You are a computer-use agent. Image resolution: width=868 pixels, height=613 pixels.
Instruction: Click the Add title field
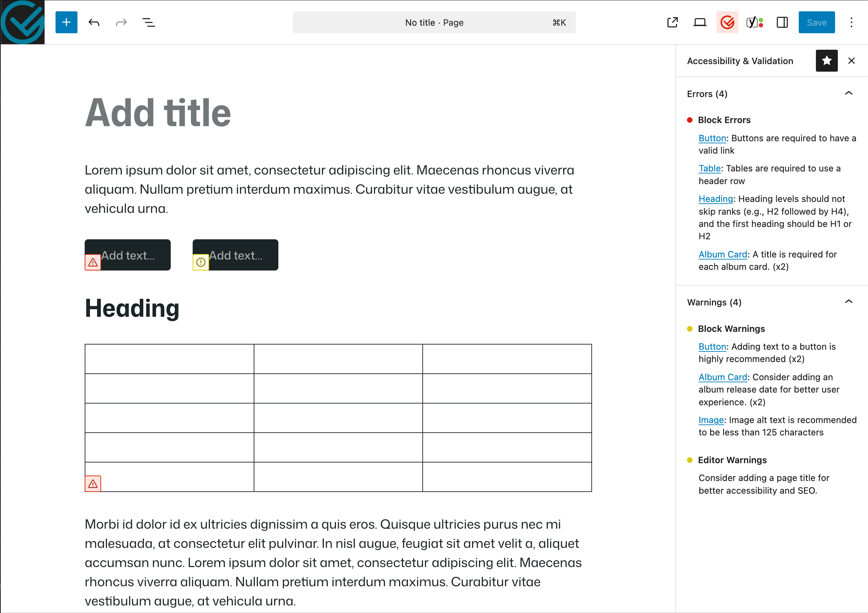pyautogui.click(x=158, y=113)
